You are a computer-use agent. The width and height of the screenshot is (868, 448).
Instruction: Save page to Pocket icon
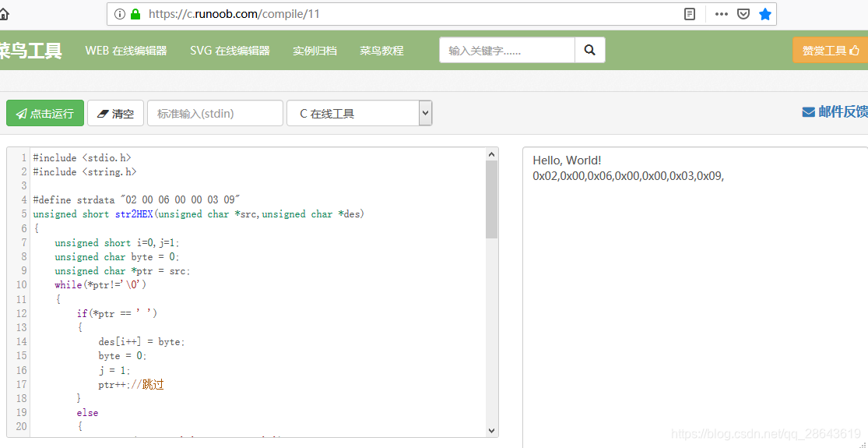tap(743, 14)
